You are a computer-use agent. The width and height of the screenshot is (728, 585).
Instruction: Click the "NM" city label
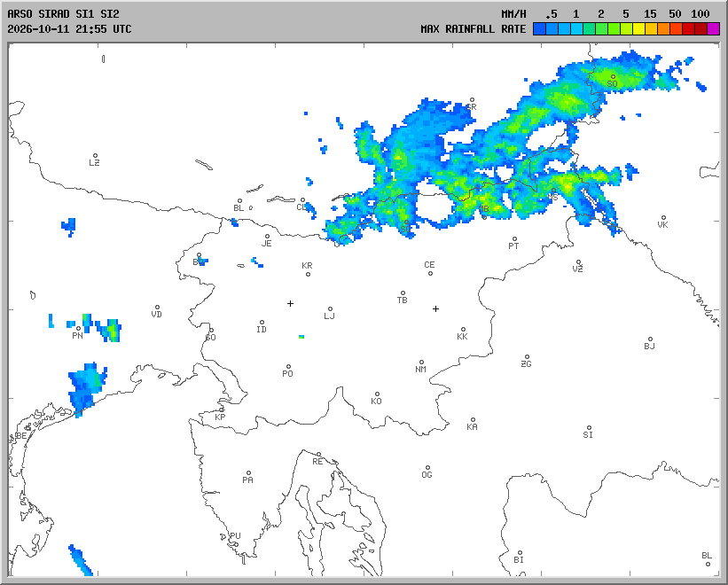pos(420,370)
